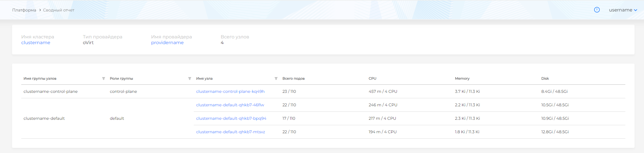The height and width of the screenshot is (153, 644).
Task: Open the clustername cluster link
Action: (36, 43)
